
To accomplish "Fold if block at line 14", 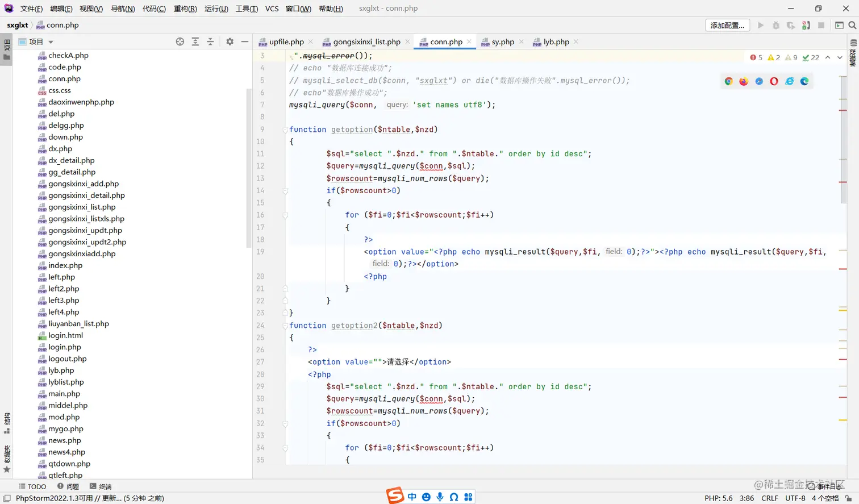I will pos(285,191).
